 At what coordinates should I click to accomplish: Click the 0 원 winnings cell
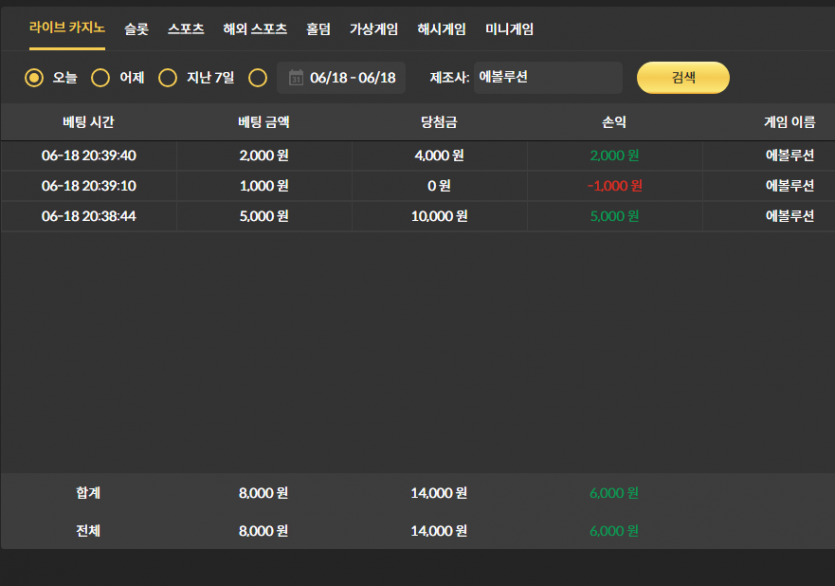coord(439,186)
